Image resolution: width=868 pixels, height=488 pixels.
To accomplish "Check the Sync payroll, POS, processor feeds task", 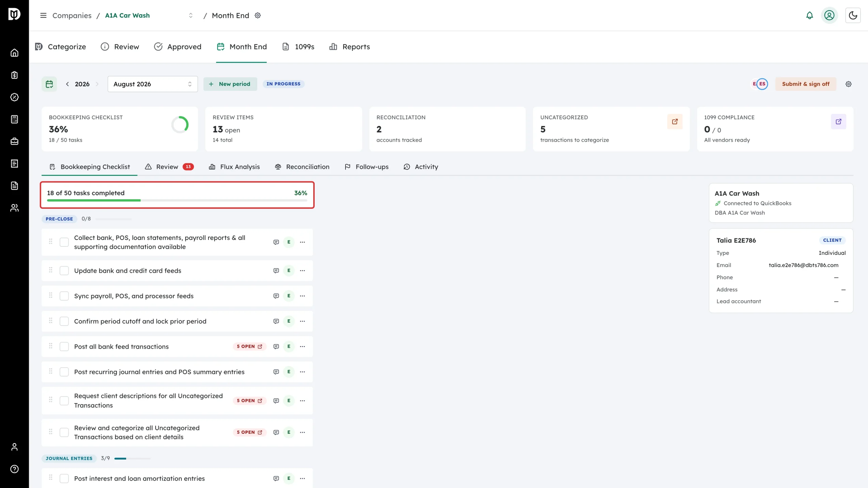I will pyautogui.click(x=64, y=296).
